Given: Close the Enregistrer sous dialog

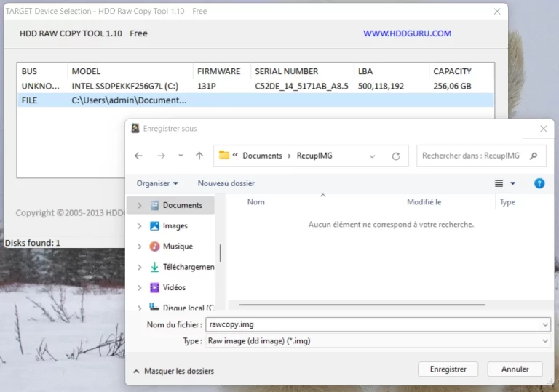Looking at the screenshot, I should [x=543, y=129].
